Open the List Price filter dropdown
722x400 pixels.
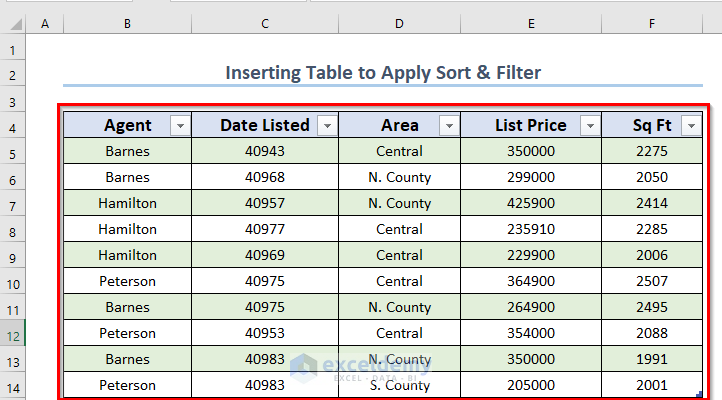[590, 126]
